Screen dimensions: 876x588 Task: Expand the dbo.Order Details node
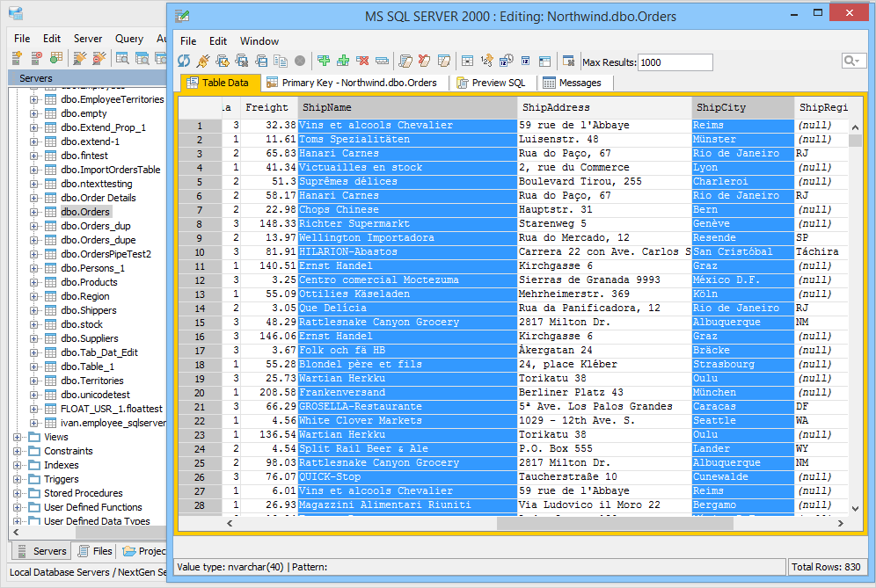(34, 199)
